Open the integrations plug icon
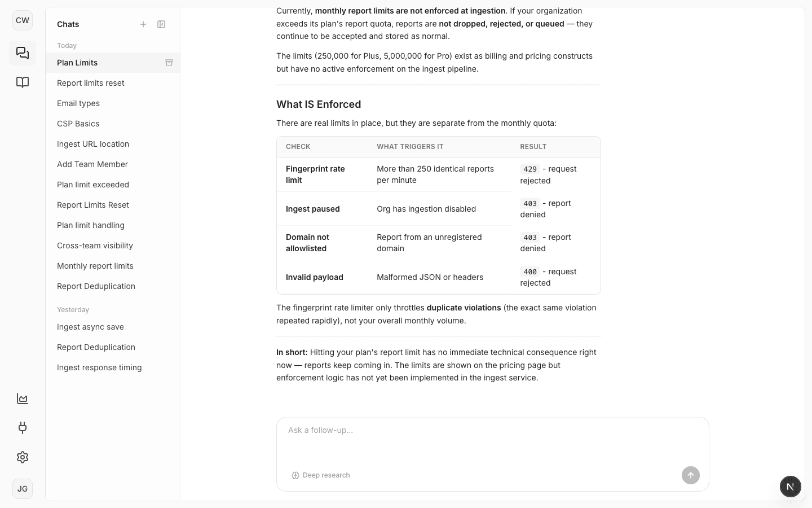The height and width of the screenshot is (508, 812). click(x=23, y=428)
